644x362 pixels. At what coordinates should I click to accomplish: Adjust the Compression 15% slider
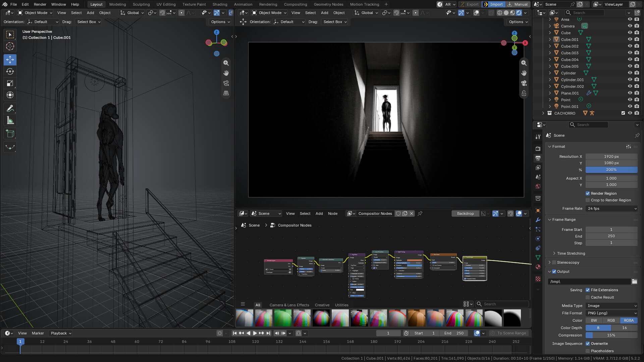[x=611, y=335]
